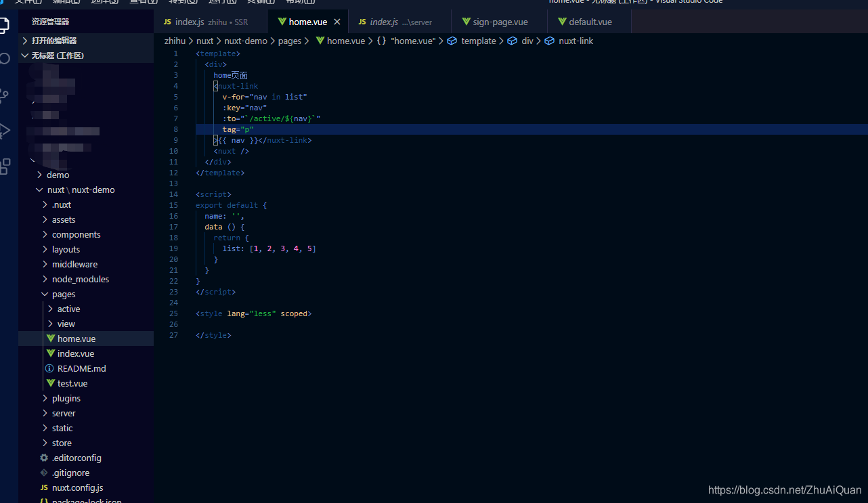The height and width of the screenshot is (503, 868).
Task: Click the div symbol icon in breadcrumbs
Action: pyautogui.click(x=513, y=41)
